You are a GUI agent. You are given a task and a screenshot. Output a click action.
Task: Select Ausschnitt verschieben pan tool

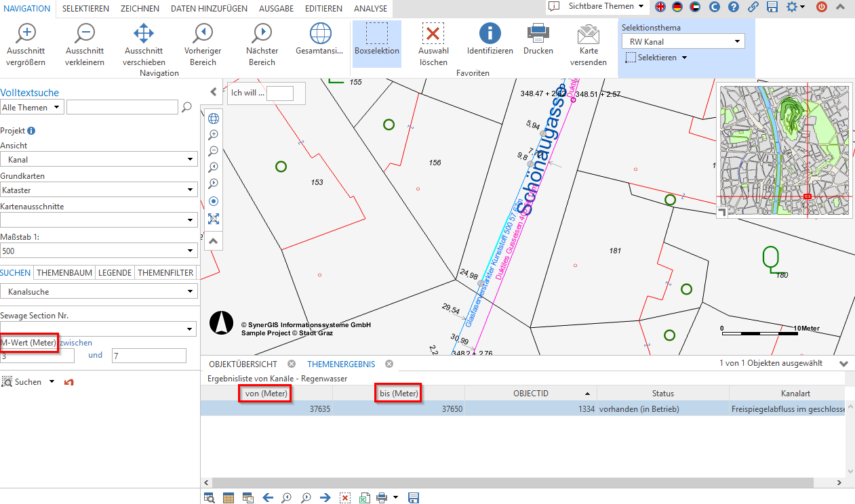(x=144, y=34)
